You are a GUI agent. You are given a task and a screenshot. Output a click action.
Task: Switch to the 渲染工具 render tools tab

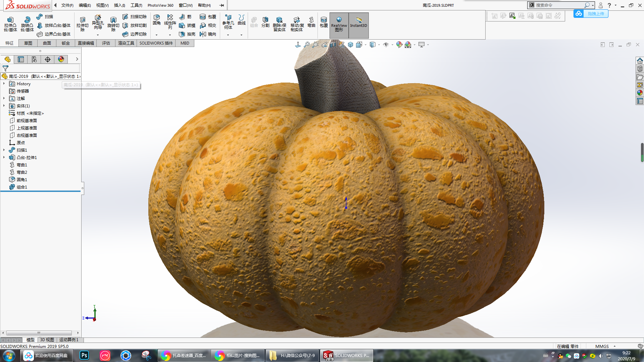(126, 43)
